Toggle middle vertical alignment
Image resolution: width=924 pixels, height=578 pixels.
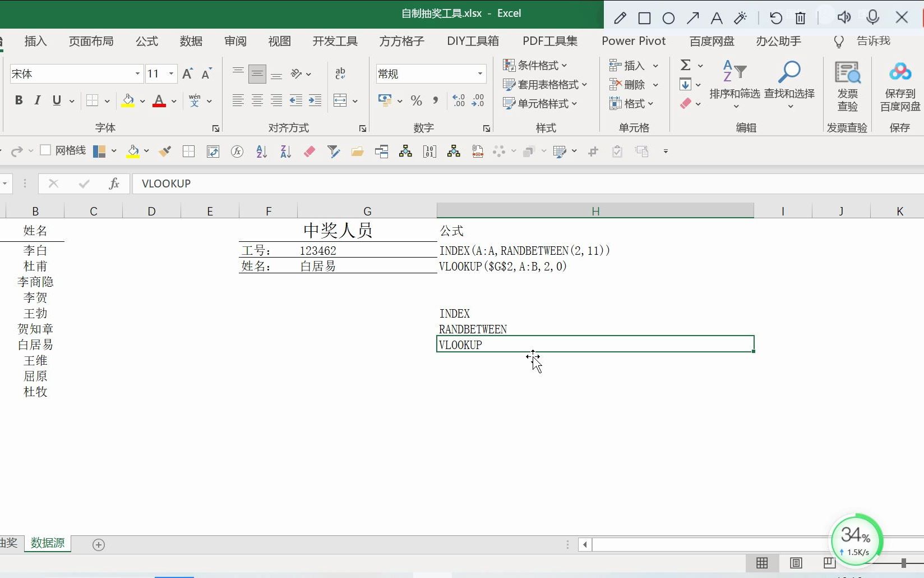(x=257, y=74)
